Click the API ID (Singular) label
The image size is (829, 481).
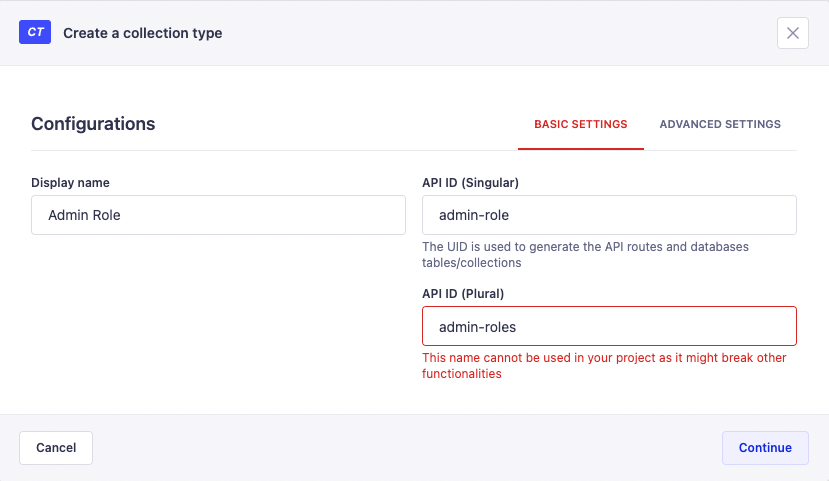470,183
